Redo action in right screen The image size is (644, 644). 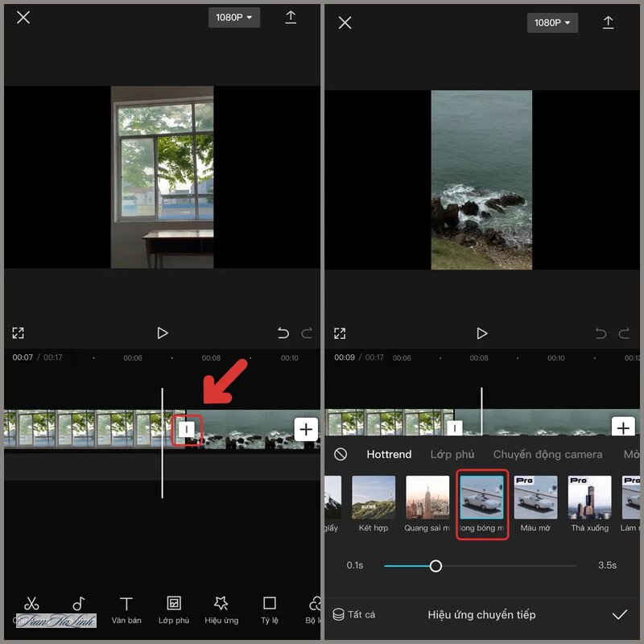(x=625, y=333)
